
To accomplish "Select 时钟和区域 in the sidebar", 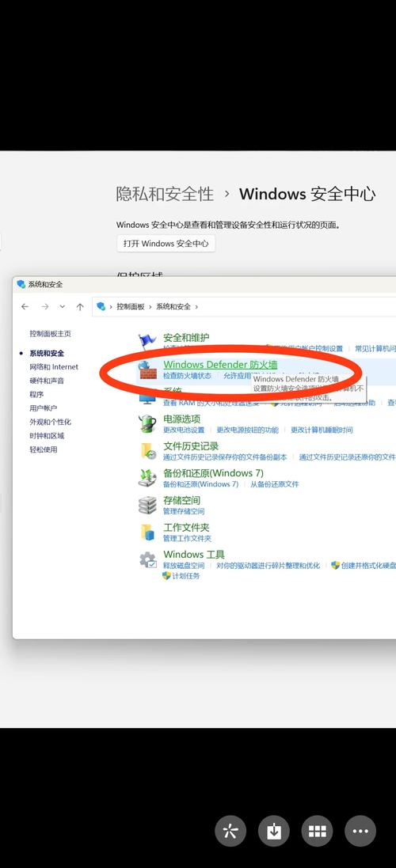I will (47, 436).
